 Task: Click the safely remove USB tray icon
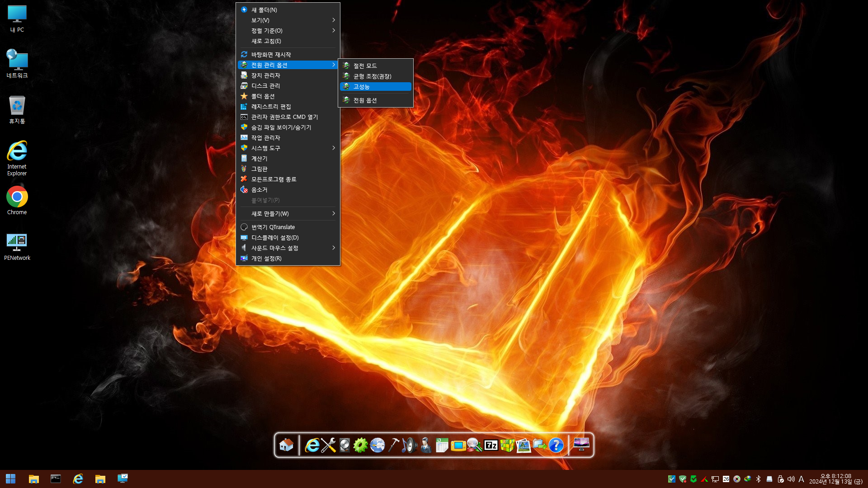780,479
